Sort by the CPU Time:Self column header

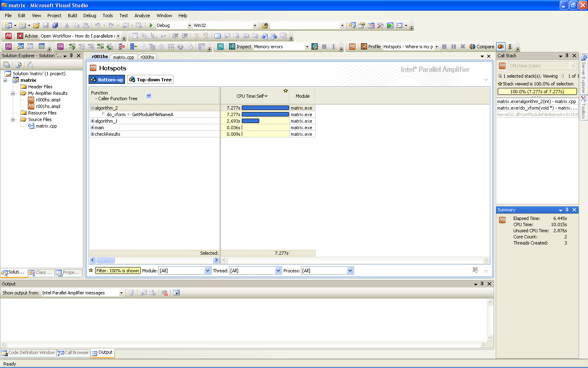pos(252,96)
